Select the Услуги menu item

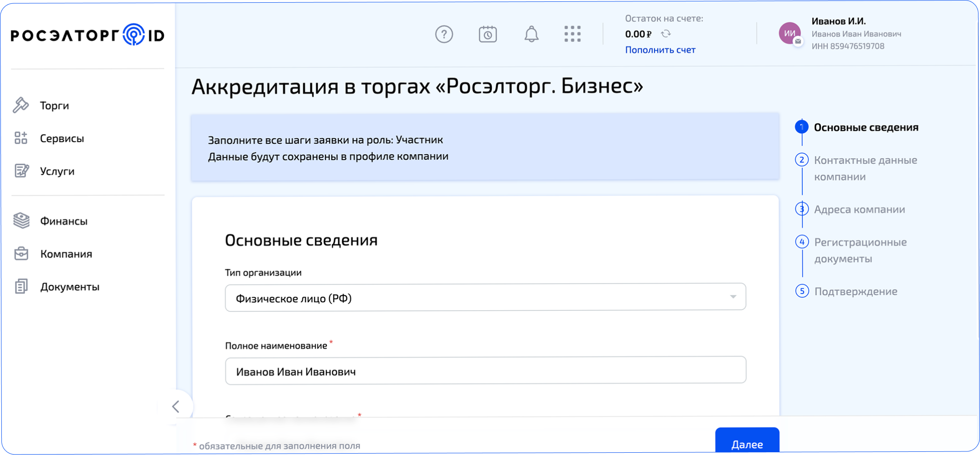57,171
